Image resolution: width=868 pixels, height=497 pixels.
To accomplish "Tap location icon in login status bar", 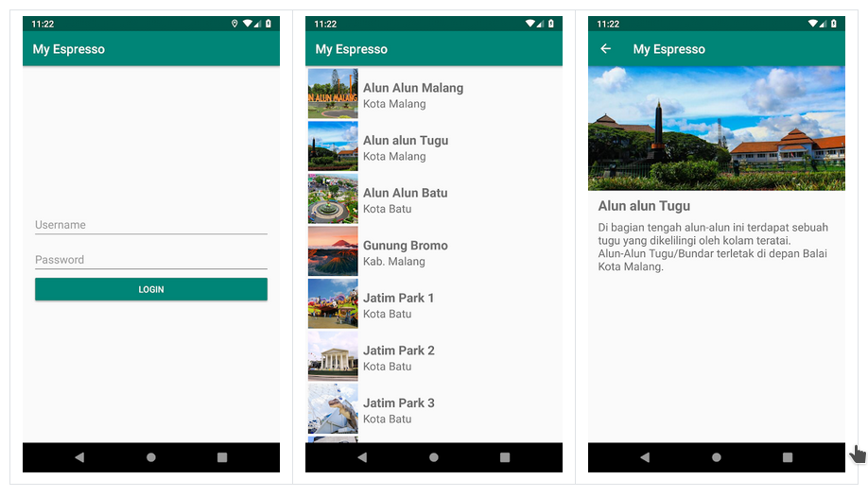I will coord(234,24).
